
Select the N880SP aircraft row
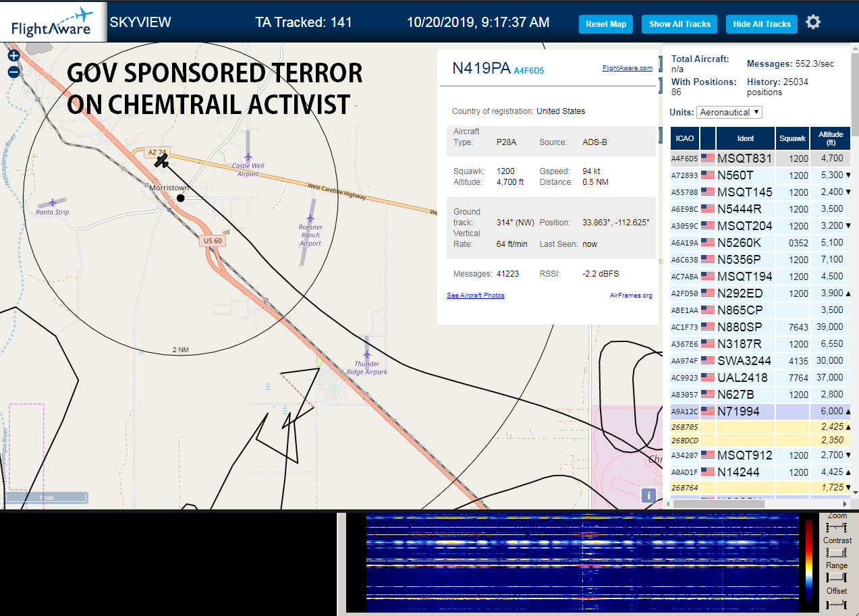pos(760,327)
